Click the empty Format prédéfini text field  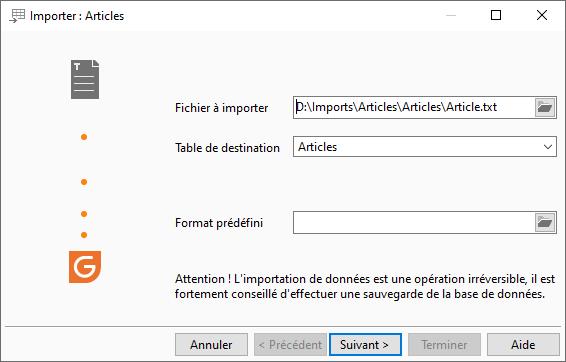point(414,222)
